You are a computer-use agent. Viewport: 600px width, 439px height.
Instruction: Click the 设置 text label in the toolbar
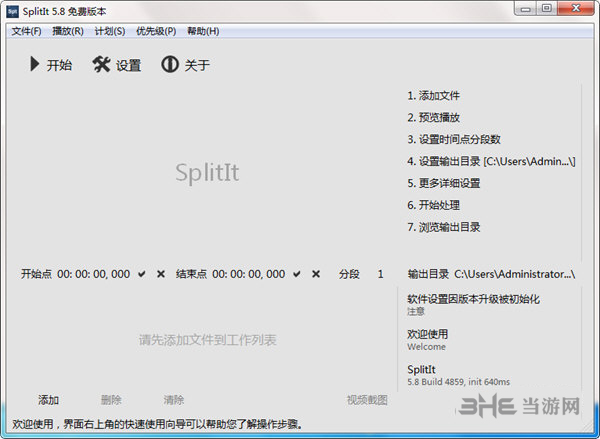[x=129, y=65]
